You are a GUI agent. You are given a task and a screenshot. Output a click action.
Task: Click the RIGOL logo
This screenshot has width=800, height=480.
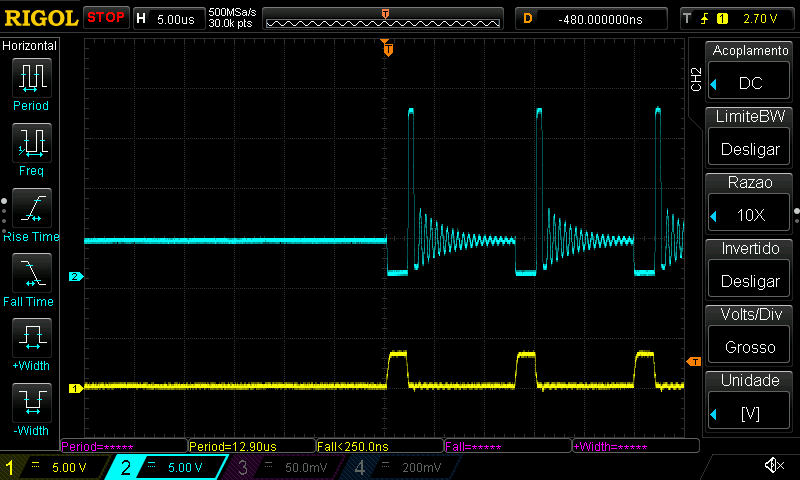(x=41, y=18)
